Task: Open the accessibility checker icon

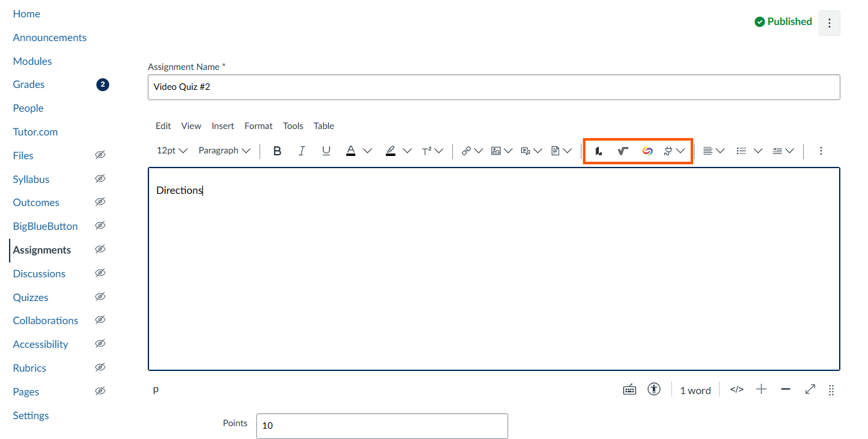Action: tap(654, 389)
